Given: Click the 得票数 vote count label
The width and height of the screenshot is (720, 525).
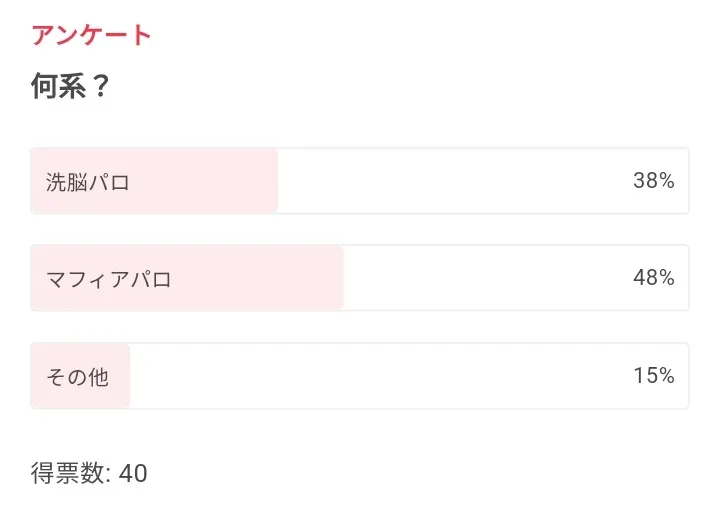Looking at the screenshot, I should point(70,473).
